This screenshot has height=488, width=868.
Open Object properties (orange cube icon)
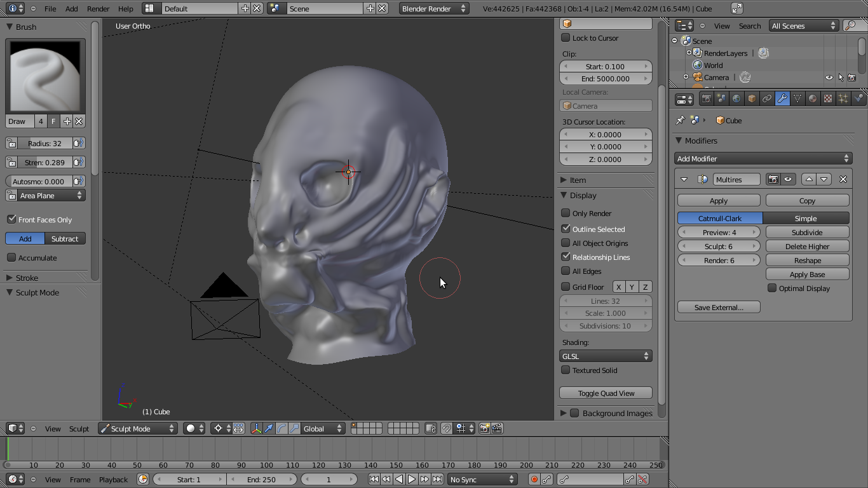(x=751, y=98)
